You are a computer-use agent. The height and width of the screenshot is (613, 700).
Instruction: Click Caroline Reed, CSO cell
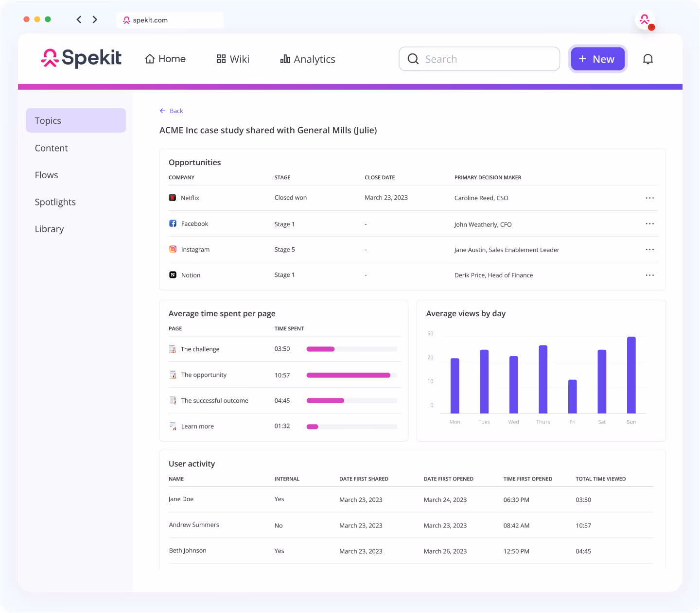(x=481, y=198)
